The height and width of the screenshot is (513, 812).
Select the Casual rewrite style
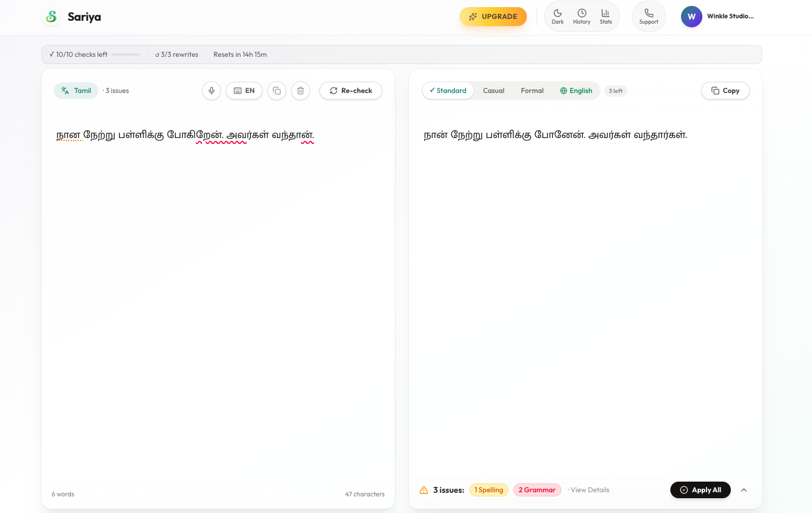tap(494, 91)
